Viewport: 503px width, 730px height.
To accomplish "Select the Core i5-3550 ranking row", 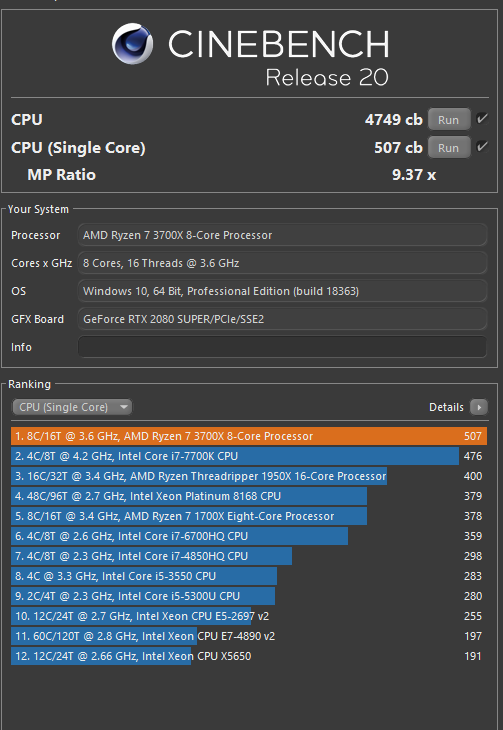I will pyautogui.click(x=249, y=576).
